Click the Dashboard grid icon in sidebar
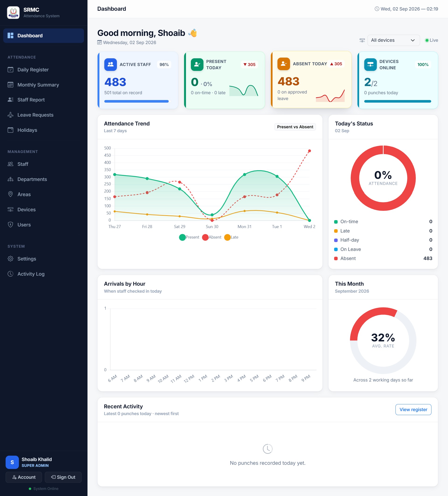The height and width of the screenshot is (496, 448). tap(10, 36)
